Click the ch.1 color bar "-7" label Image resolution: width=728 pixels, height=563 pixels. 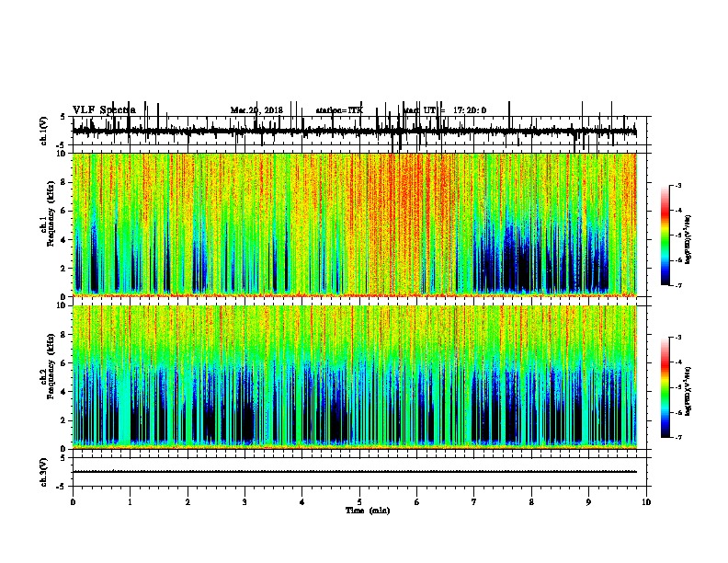[678, 285]
